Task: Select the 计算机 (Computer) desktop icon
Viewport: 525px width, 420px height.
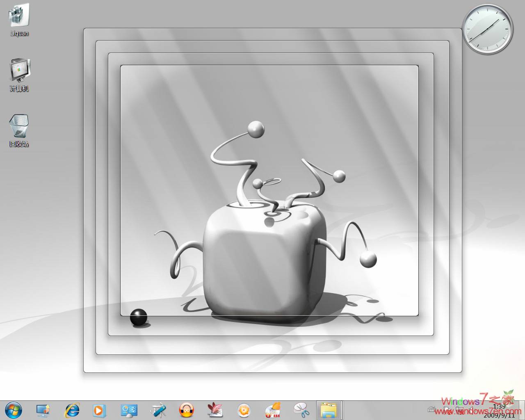Action: 19,75
